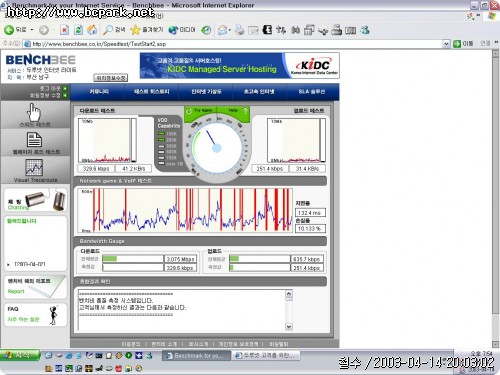The image size is (500, 375).
Task: Open Favorites star icon in toolbar
Action: (135, 30)
